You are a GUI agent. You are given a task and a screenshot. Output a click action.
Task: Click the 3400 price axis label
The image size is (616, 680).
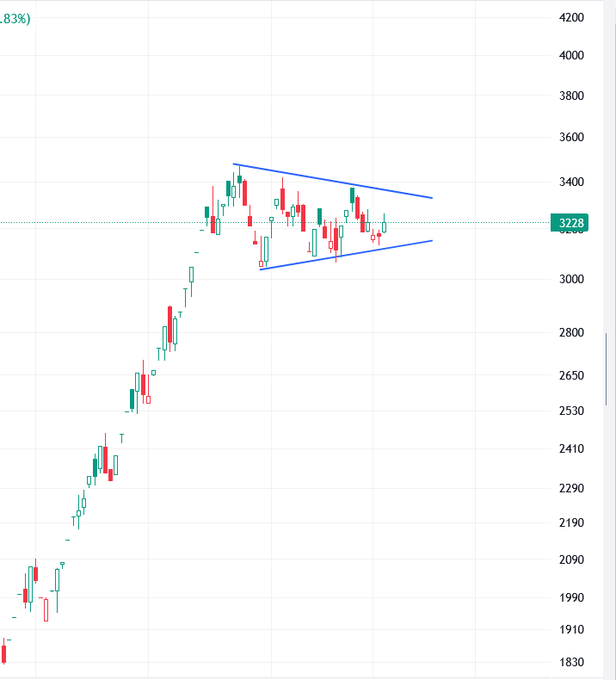(571, 182)
